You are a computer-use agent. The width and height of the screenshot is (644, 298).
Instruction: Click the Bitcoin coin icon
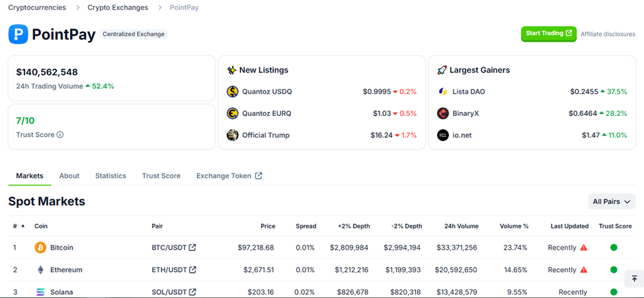click(40, 248)
